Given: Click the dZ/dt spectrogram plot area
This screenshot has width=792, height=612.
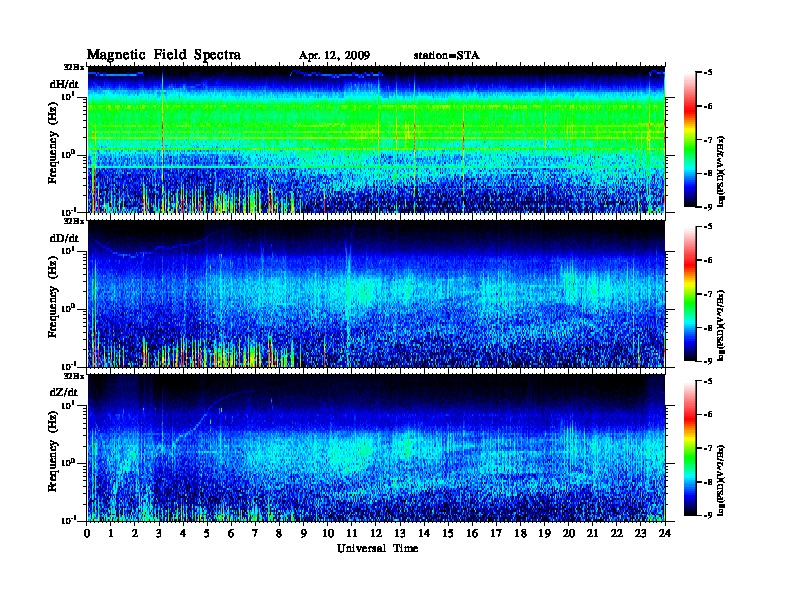Looking at the screenshot, I should (x=376, y=448).
